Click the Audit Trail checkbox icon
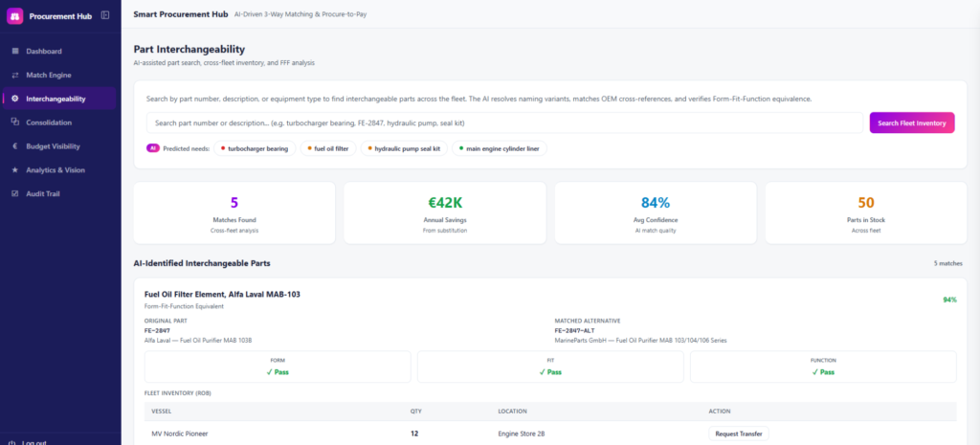Viewport: 980px width, 445px height. click(x=15, y=193)
